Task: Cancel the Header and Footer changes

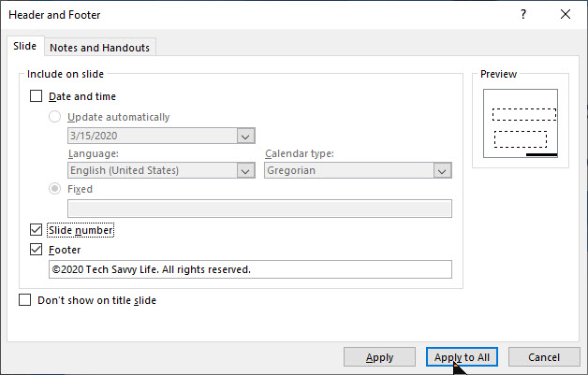Action: click(x=544, y=357)
